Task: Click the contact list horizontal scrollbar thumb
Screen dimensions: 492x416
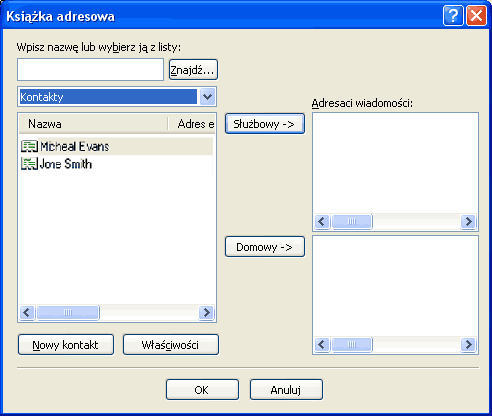Action: click(x=68, y=313)
